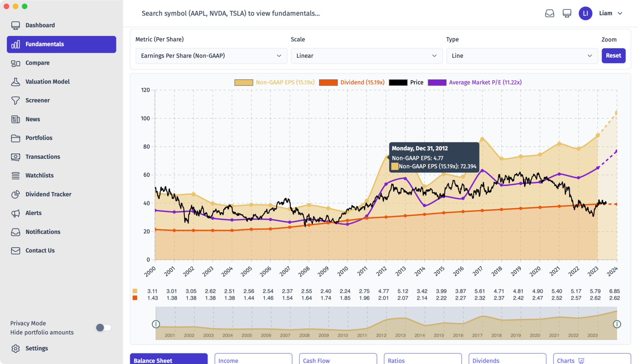Click the Liam username text
This screenshot has width=638, height=364.
click(606, 13)
